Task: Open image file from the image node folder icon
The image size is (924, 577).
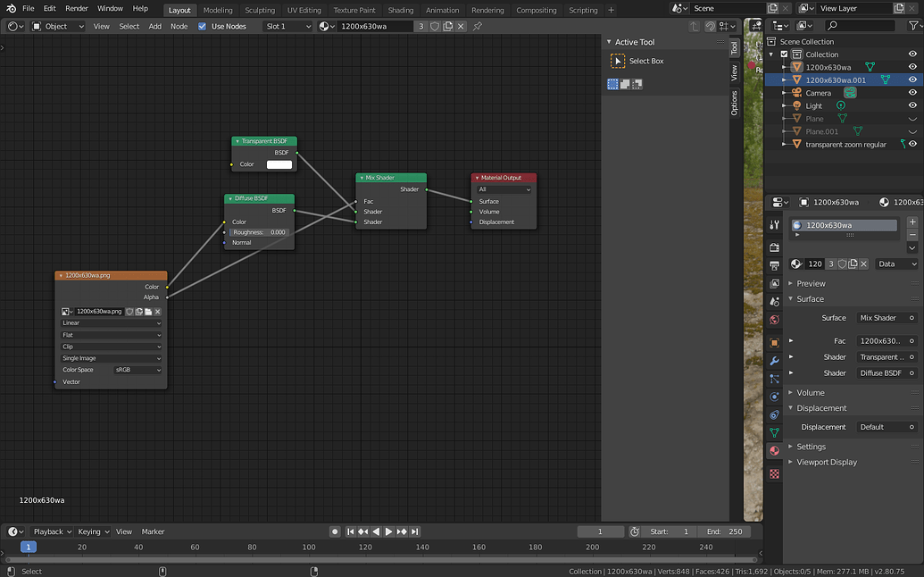Action: tap(148, 311)
